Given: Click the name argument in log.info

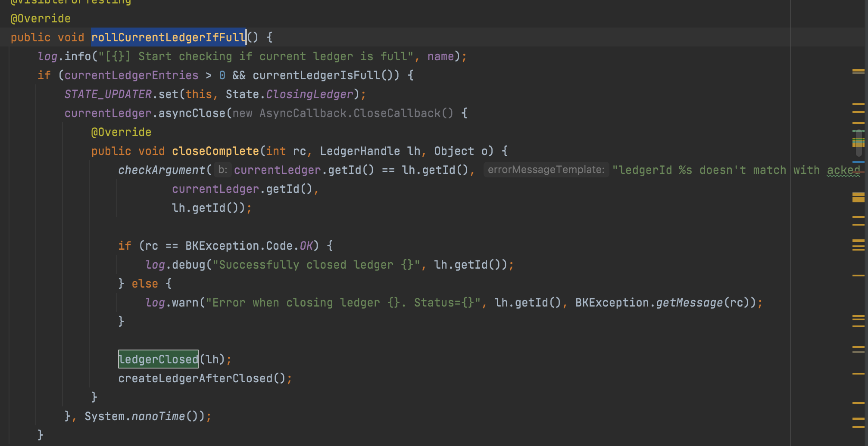Looking at the screenshot, I should pos(440,56).
